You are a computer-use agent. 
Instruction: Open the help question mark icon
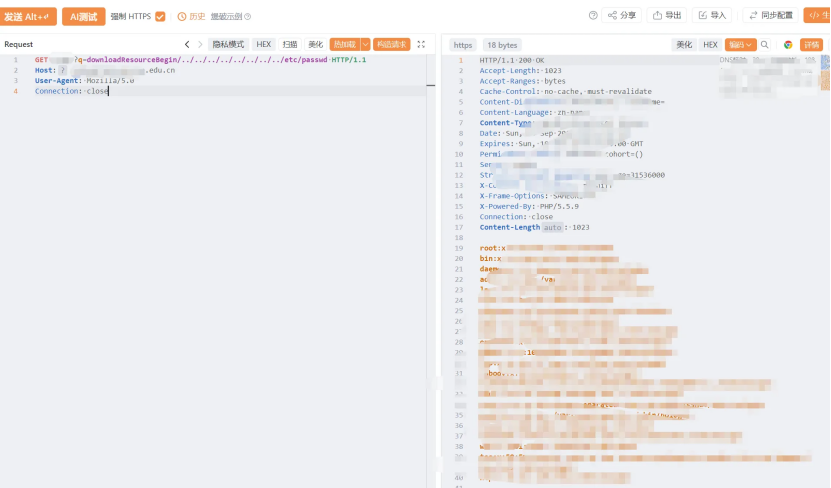593,15
